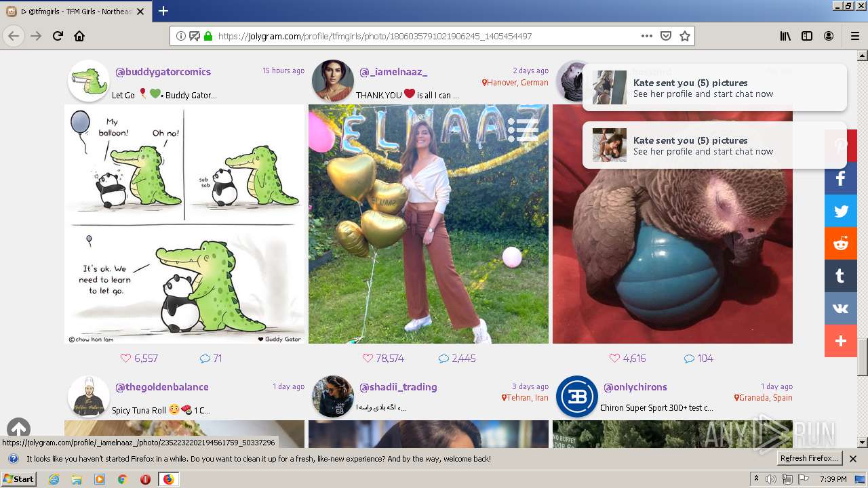Open comments on post with 2,445 comments
Viewport: 868px width, 488px height.
[457, 358]
